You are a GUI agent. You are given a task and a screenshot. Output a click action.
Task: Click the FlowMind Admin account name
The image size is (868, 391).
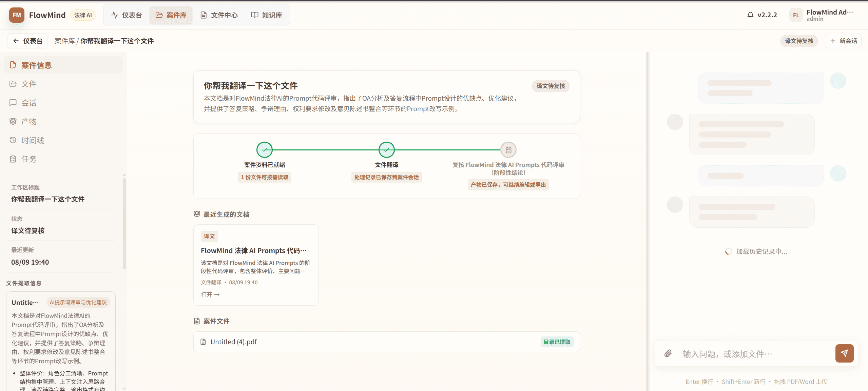[829, 12]
